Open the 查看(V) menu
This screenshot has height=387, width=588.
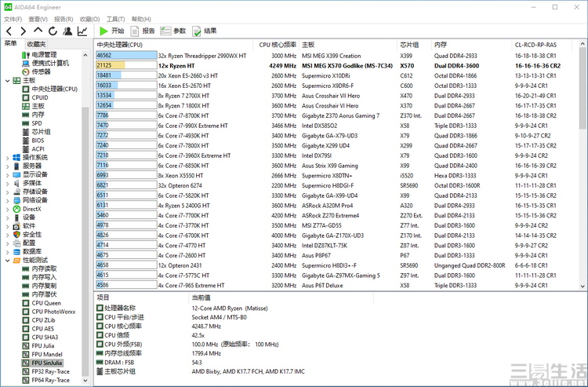click(x=38, y=19)
